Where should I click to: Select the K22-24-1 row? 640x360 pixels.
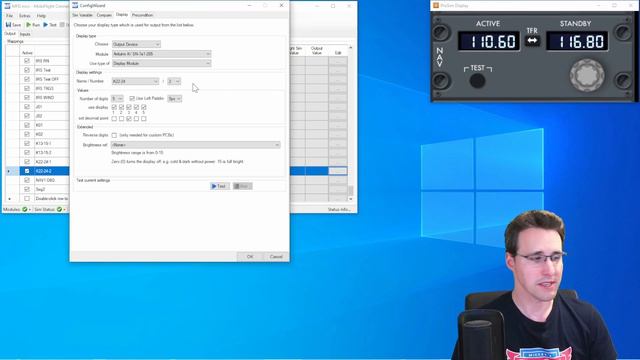pyautogui.click(x=44, y=162)
